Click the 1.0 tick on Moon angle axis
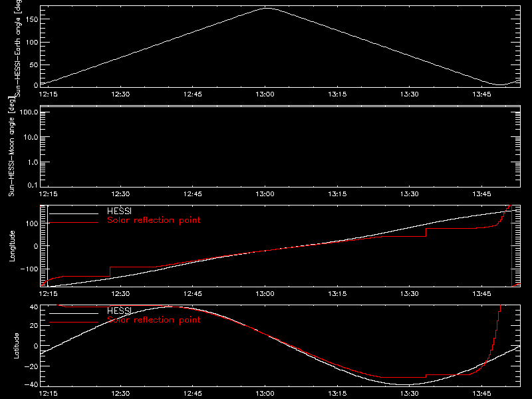This screenshot has height=399, width=532. click(x=33, y=162)
